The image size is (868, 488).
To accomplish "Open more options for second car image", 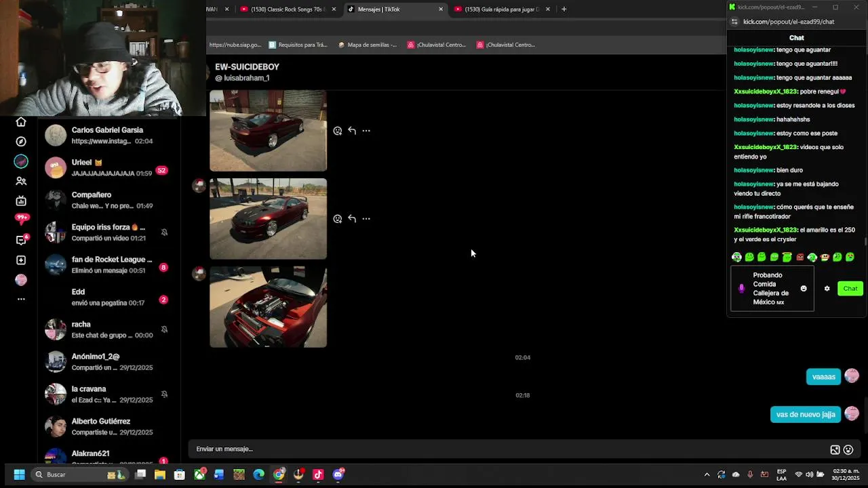I will pos(366,219).
